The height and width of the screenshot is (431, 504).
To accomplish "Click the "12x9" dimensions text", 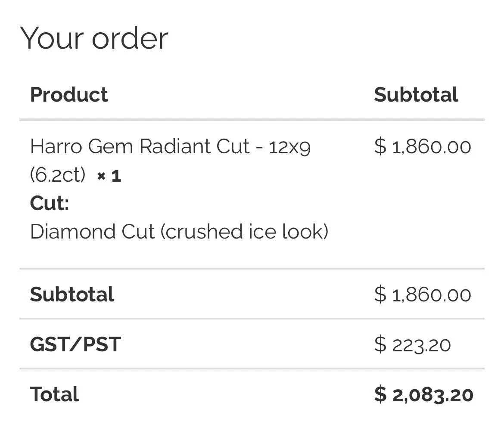I will pyautogui.click(x=289, y=147).
